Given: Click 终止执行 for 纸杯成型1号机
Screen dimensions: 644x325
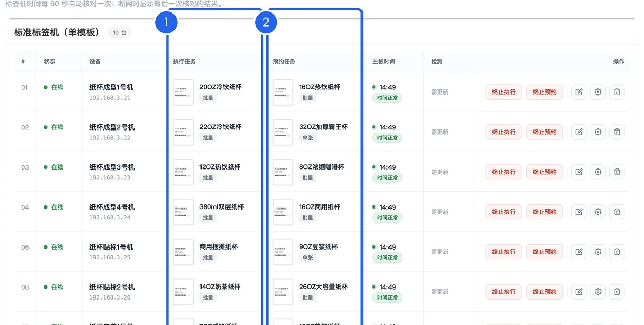Looking at the screenshot, I should click(x=504, y=92).
